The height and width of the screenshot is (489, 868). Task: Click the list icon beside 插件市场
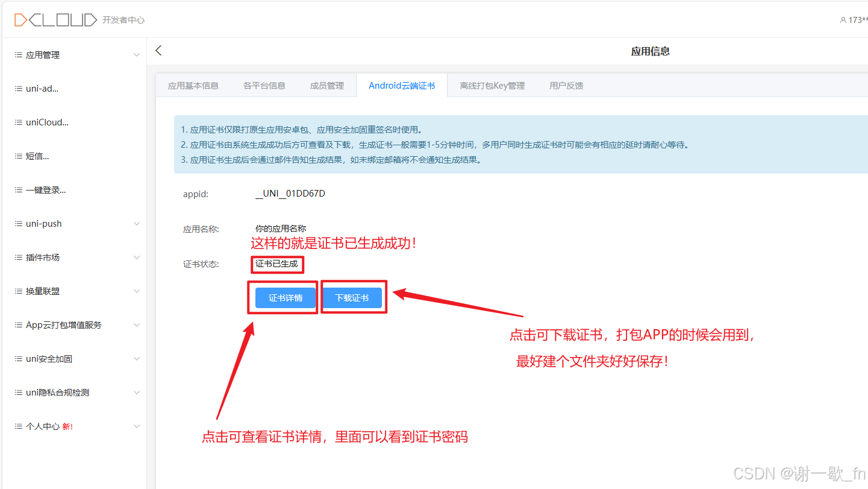(19, 257)
